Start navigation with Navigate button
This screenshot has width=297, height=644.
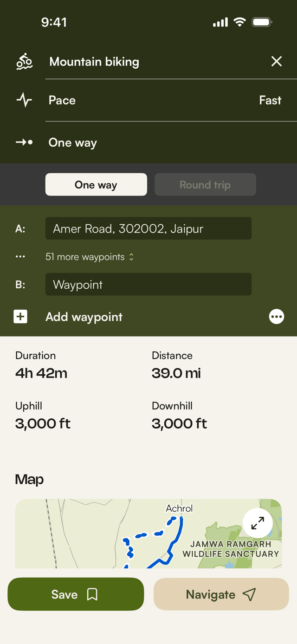pyautogui.click(x=221, y=594)
